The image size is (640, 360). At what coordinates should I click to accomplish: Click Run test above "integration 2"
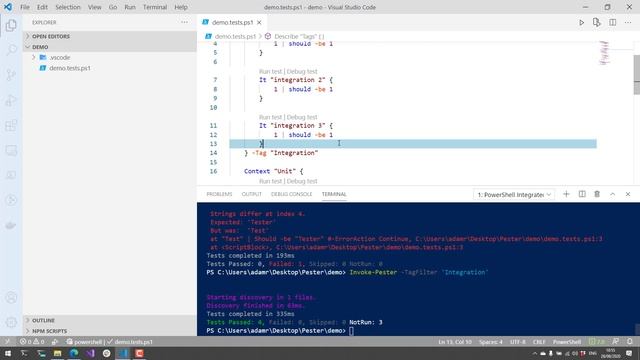270,71
